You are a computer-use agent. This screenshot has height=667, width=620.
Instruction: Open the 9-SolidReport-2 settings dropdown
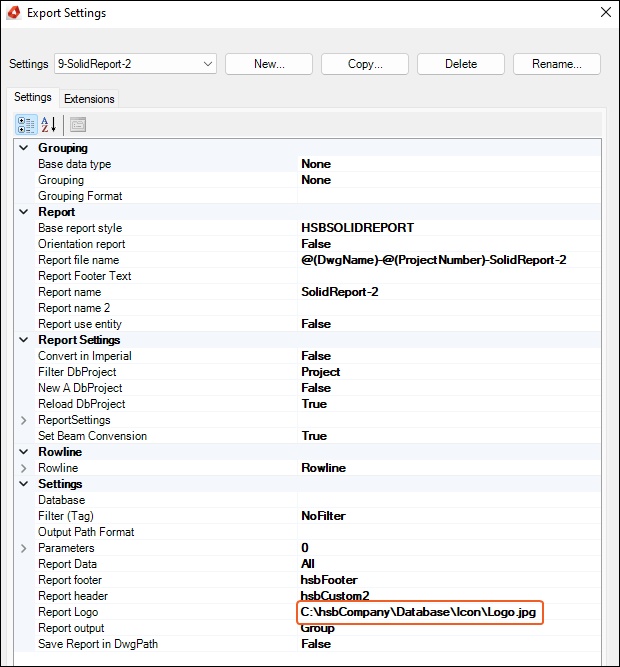(x=135, y=64)
